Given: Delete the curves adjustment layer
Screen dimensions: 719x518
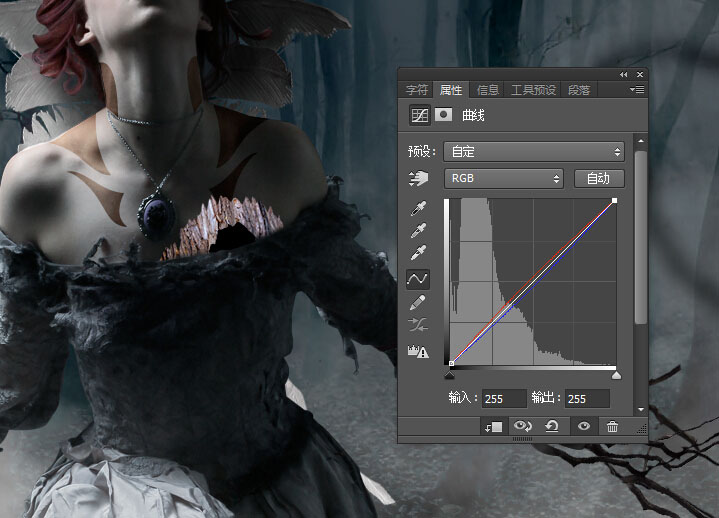Looking at the screenshot, I should 612,427.
